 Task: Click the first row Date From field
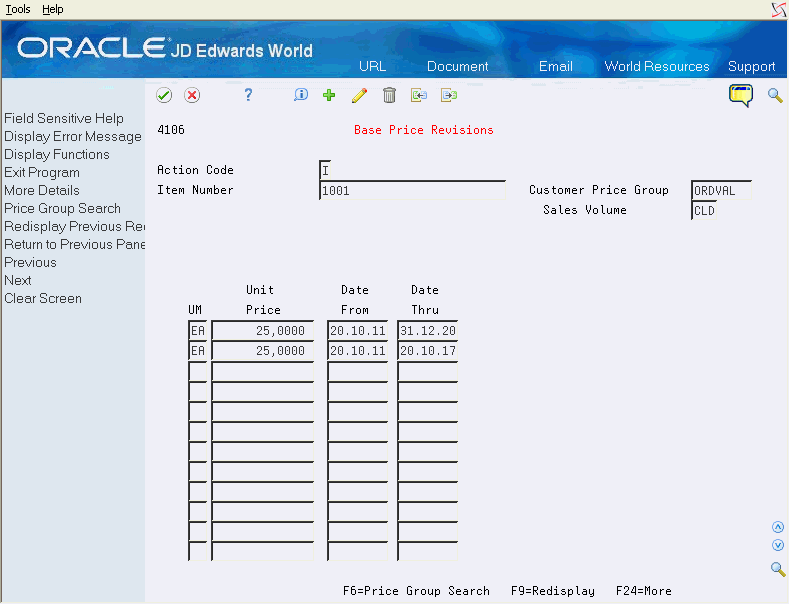tap(358, 331)
